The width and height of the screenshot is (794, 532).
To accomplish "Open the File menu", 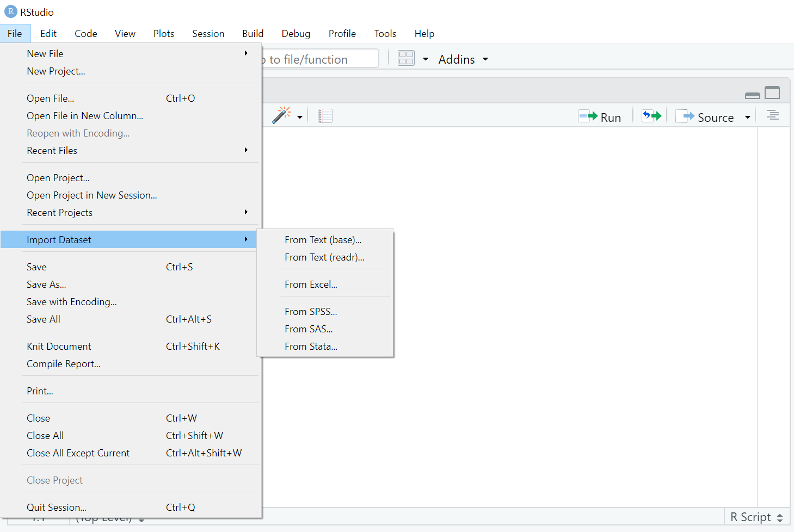I will click(15, 33).
